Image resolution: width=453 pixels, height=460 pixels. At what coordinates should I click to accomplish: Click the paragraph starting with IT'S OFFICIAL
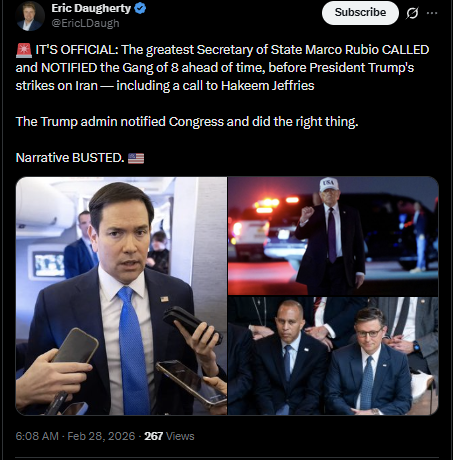click(x=222, y=68)
